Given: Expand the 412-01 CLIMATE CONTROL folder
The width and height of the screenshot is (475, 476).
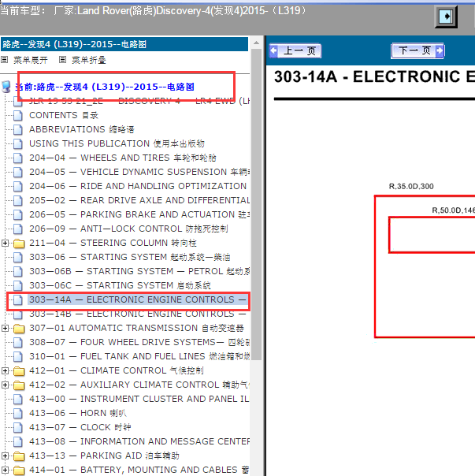Looking at the screenshot, I should 5,370.
